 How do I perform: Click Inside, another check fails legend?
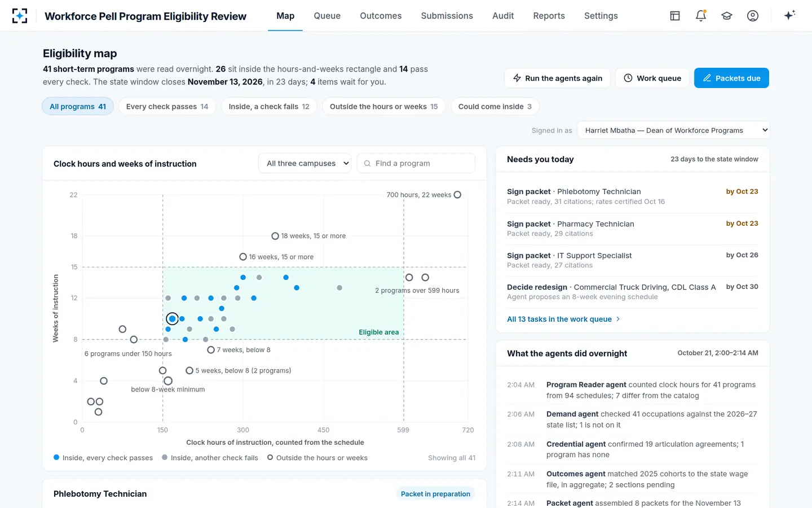(210, 458)
